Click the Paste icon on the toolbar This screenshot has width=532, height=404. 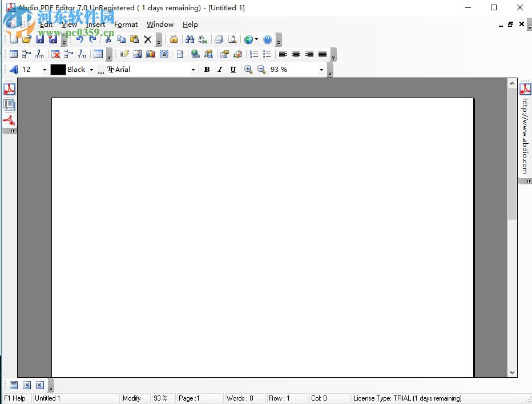coord(134,39)
